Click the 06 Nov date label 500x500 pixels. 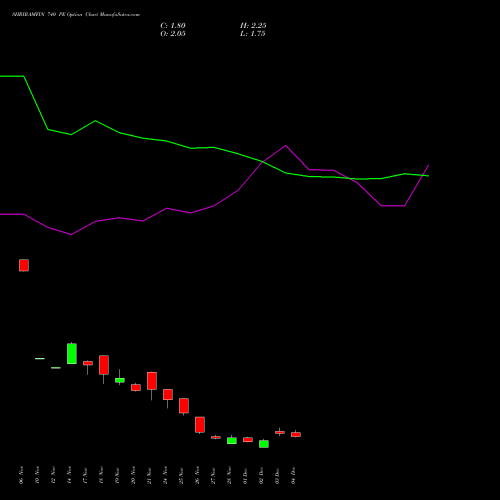pos(22,475)
